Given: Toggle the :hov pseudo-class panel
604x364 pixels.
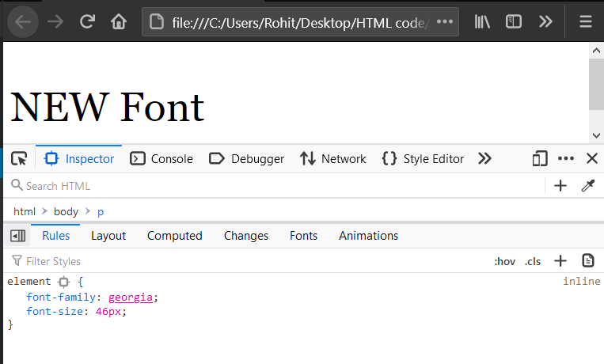Looking at the screenshot, I should [x=504, y=262].
